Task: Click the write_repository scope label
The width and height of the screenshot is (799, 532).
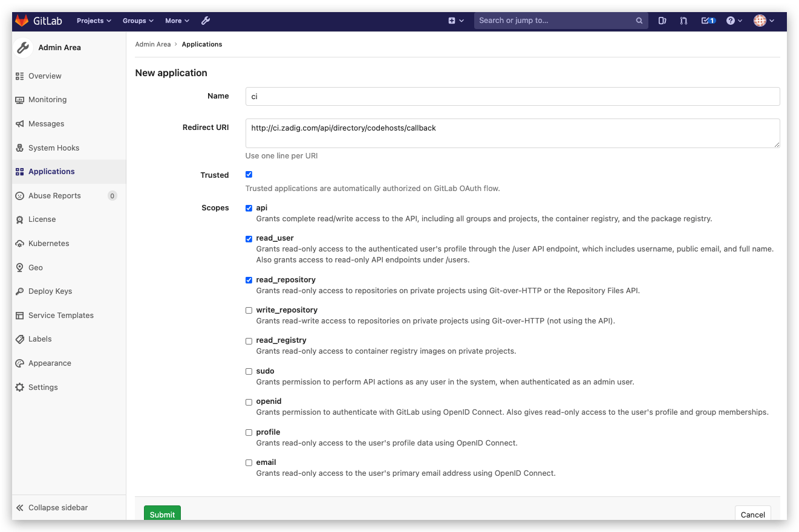Action: (x=287, y=310)
